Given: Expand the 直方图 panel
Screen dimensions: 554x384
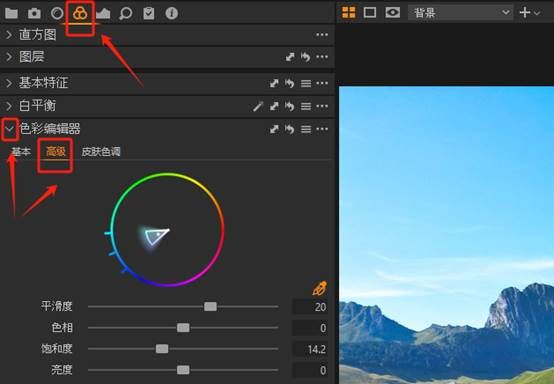Looking at the screenshot, I should 9,35.
